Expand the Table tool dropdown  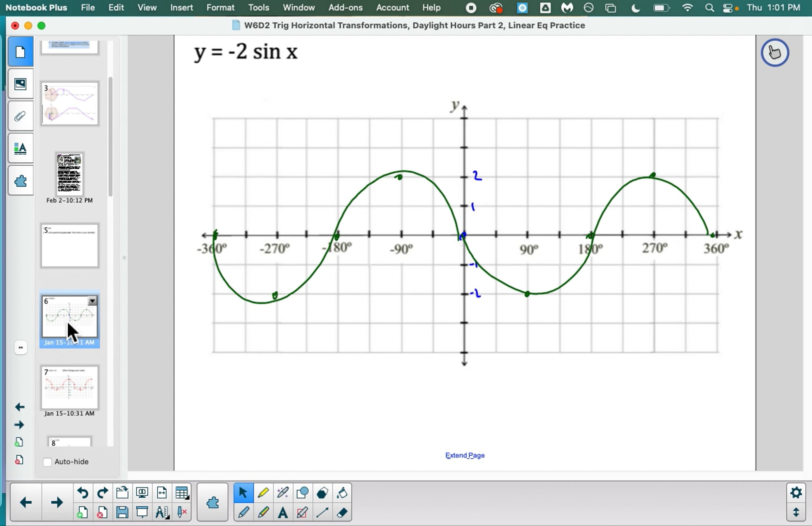click(182, 493)
